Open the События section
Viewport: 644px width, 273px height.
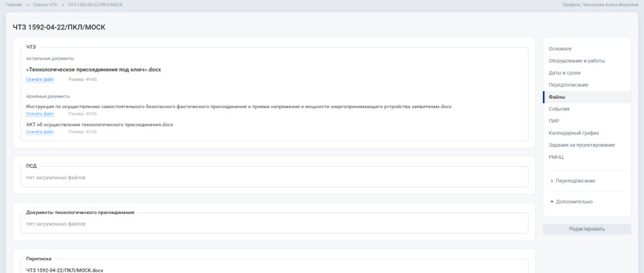tap(559, 109)
